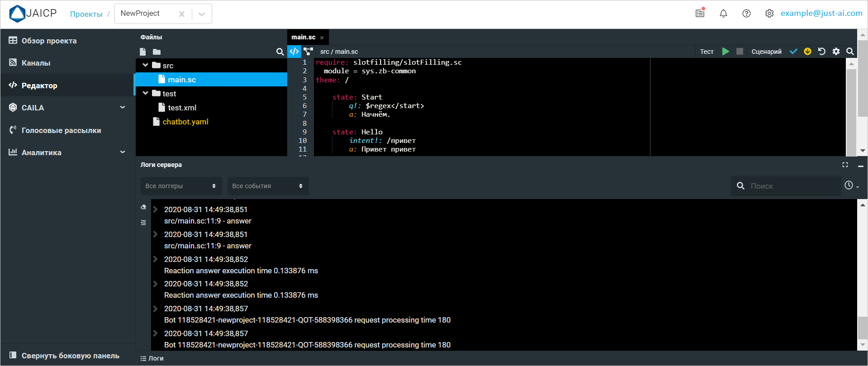Screen dimensions: 868x366
Task: Open the notifications bell
Action: point(723,14)
